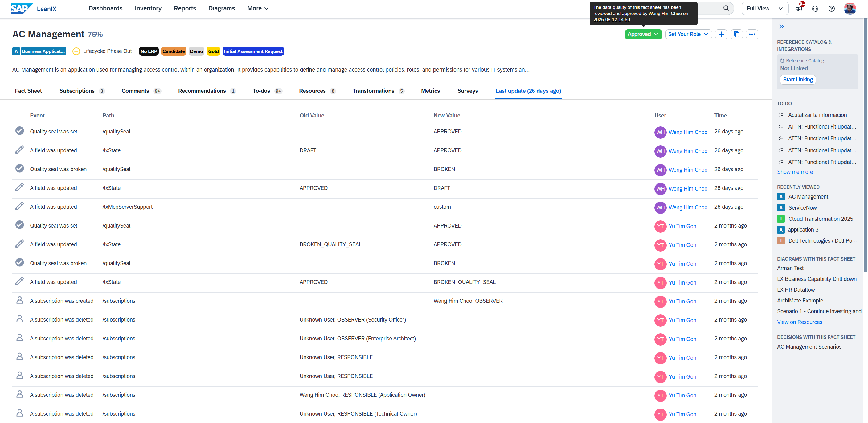Viewport: 868px width, 423px height.
Task: Open the help question mark icon
Action: point(831,8)
